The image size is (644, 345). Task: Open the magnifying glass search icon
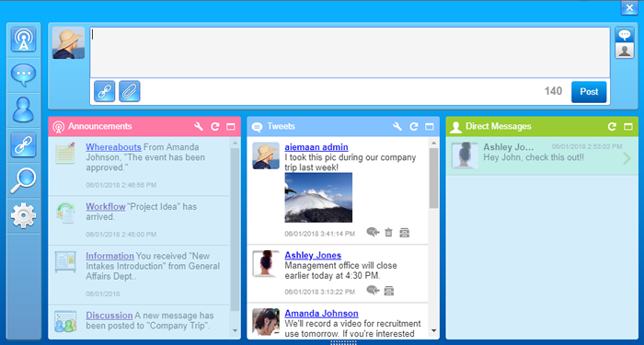23,180
